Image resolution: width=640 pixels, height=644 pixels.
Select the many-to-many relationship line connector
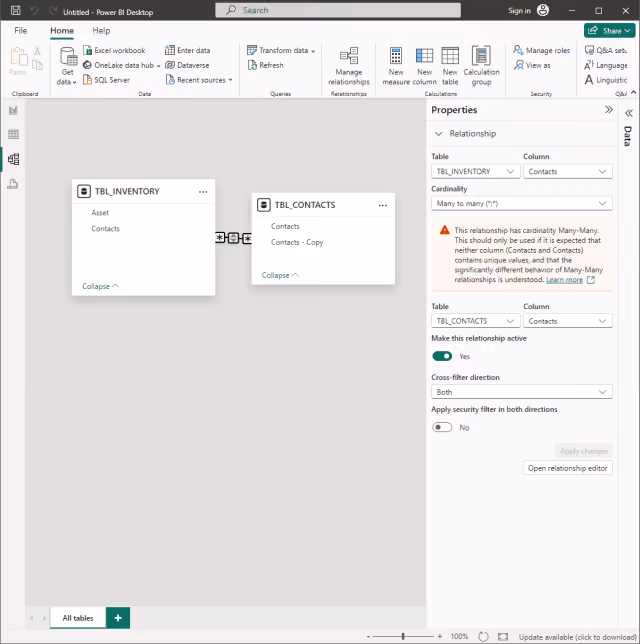point(233,238)
